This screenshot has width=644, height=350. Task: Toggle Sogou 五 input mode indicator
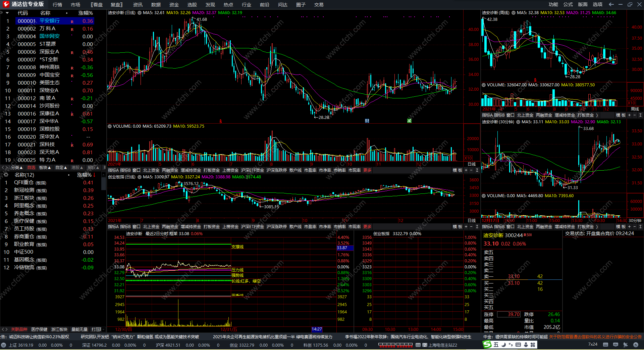496,345
